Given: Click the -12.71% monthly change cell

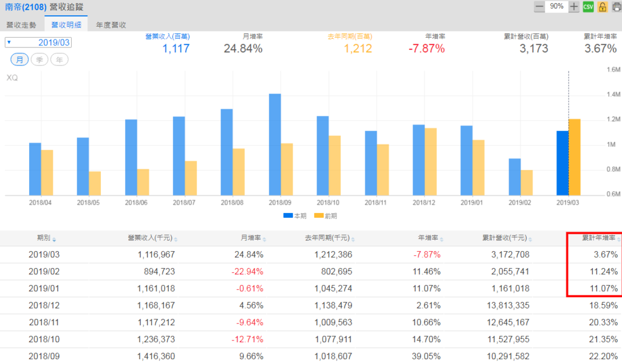Looking at the screenshot, I should click(248, 340).
